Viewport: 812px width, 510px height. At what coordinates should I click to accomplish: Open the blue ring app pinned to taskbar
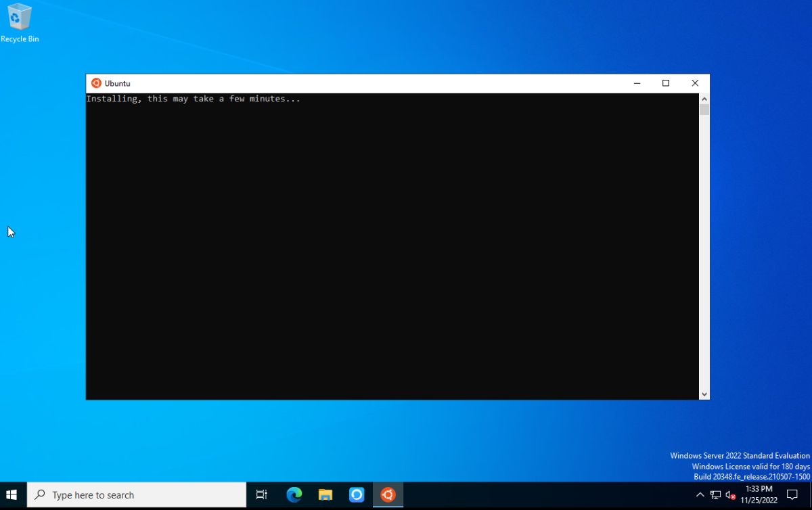[357, 494]
